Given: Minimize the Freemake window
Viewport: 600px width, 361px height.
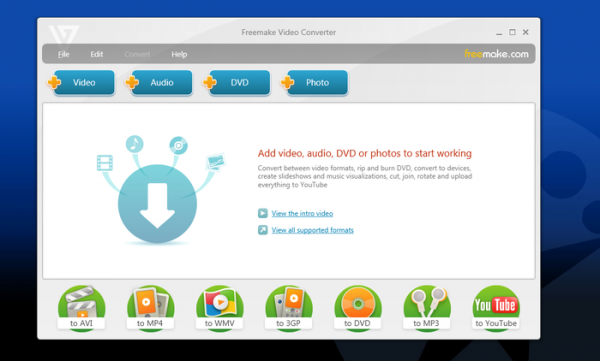Looking at the screenshot, I should point(499,33).
